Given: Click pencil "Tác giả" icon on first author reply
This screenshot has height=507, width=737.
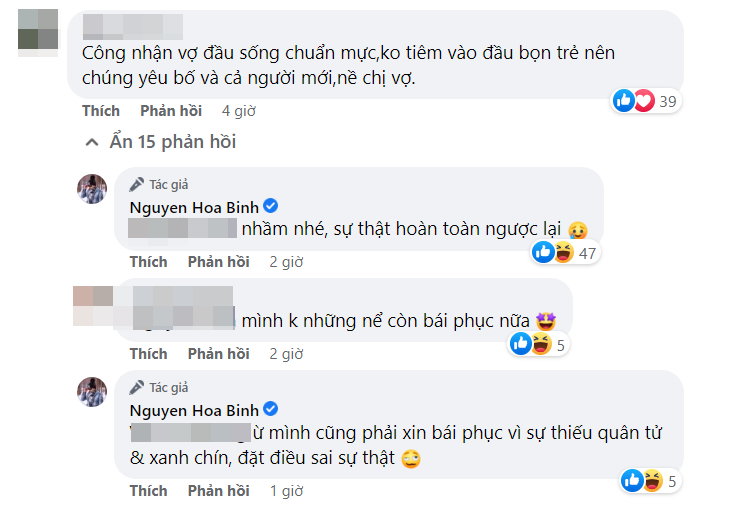Looking at the screenshot, I should (x=137, y=185).
